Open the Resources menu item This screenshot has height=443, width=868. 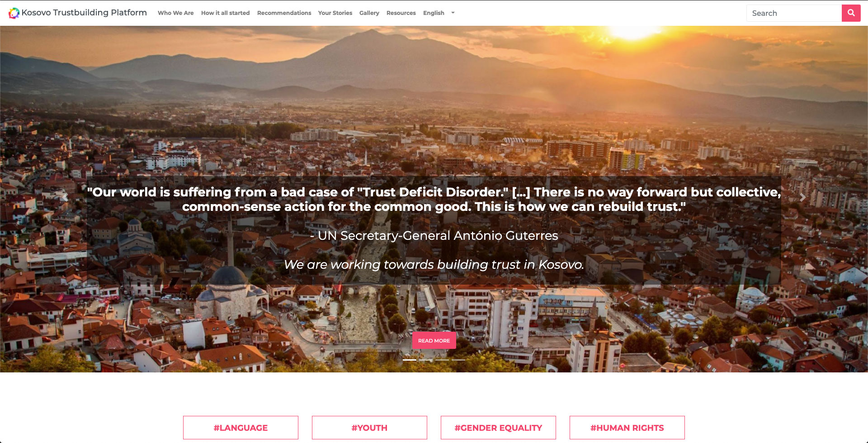click(401, 13)
